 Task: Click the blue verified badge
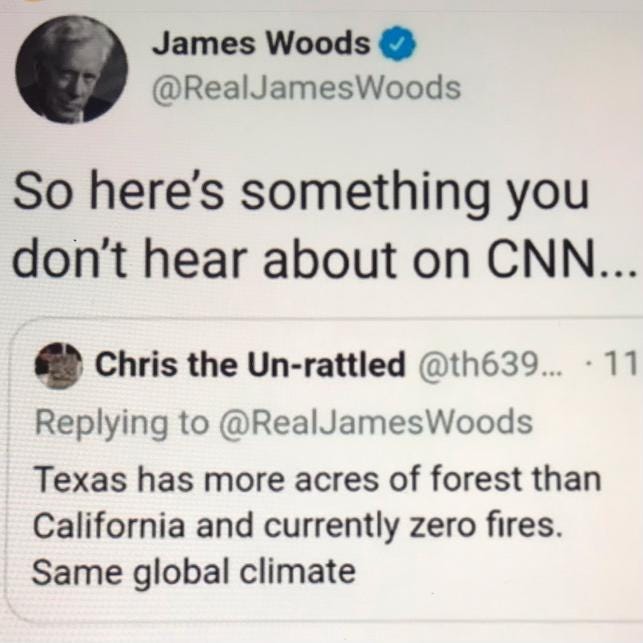point(399,43)
